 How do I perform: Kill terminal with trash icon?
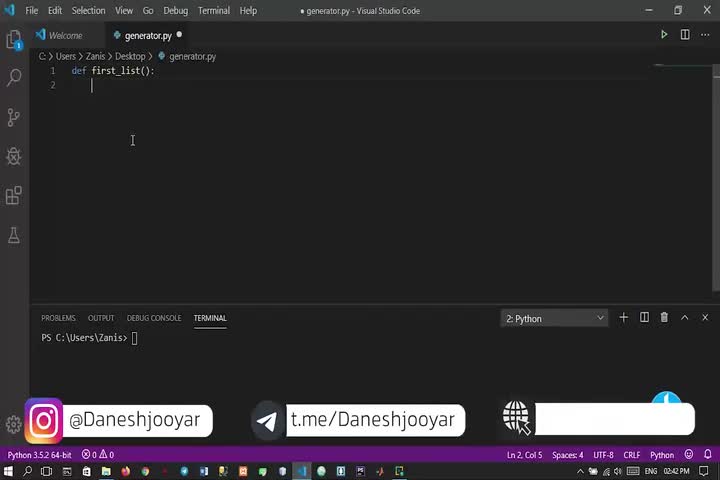coord(664,317)
